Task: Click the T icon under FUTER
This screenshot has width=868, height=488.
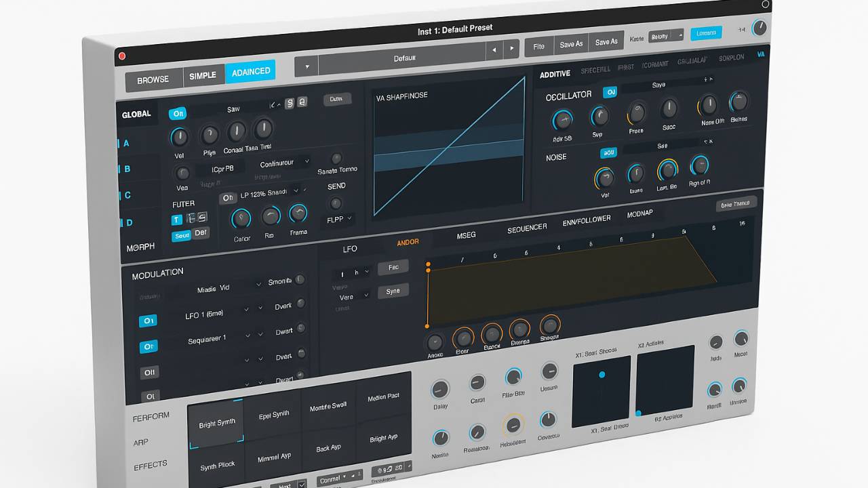Action: pyautogui.click(x=176, y=220)
